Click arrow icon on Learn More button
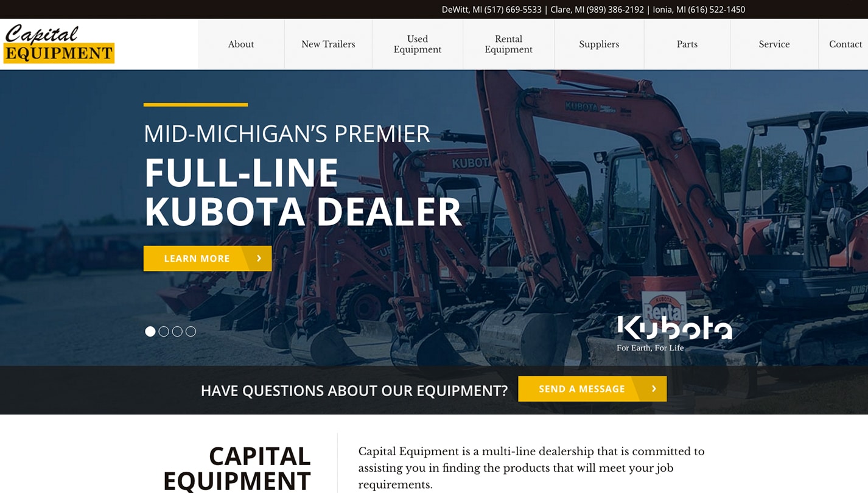Viewport: 868px width, 493px height. pos(259,259)
